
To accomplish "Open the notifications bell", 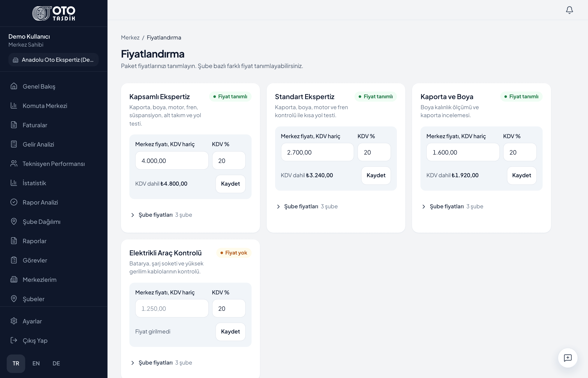I will (x=569, y=10).
